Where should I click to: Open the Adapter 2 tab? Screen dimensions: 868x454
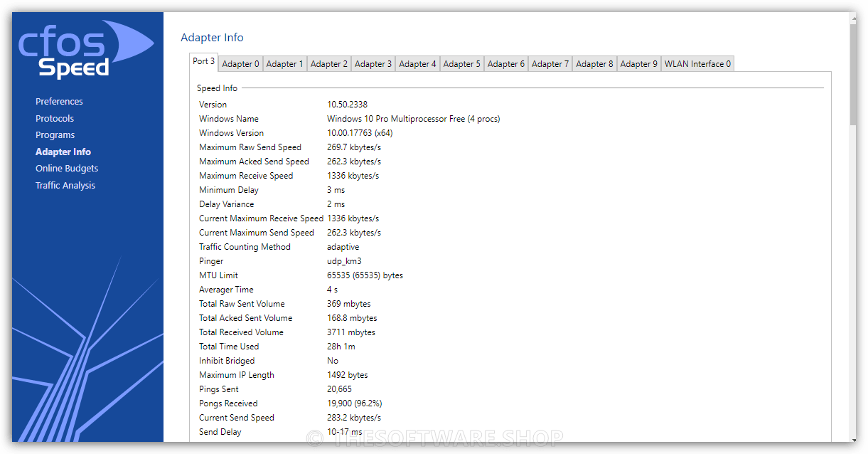pyautogui.click(x=329, y=64)
